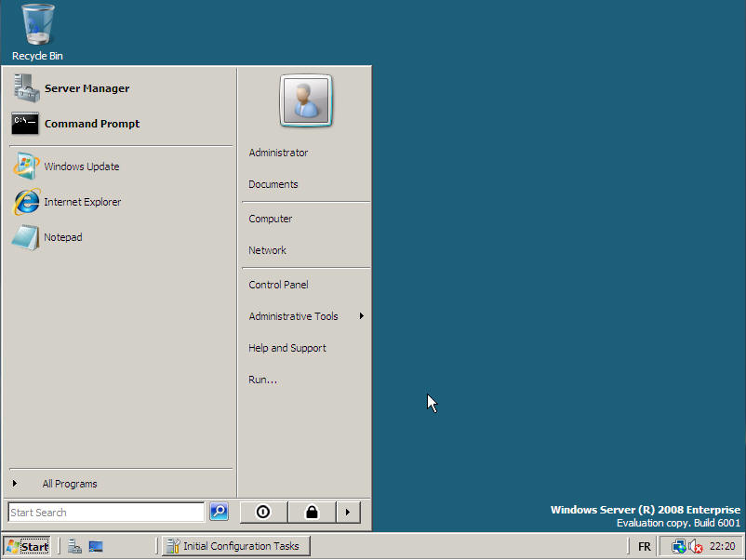Screen dimensions: 746x560
Task: Select Run... from the Start menu
Action: coord(262,380)
